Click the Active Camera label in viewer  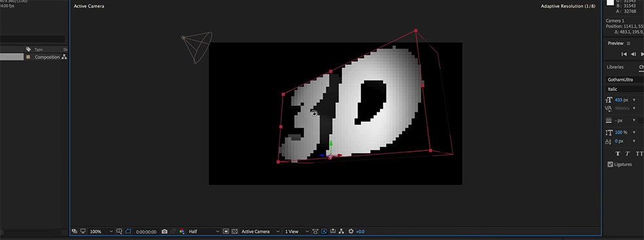tap(89, 7)
